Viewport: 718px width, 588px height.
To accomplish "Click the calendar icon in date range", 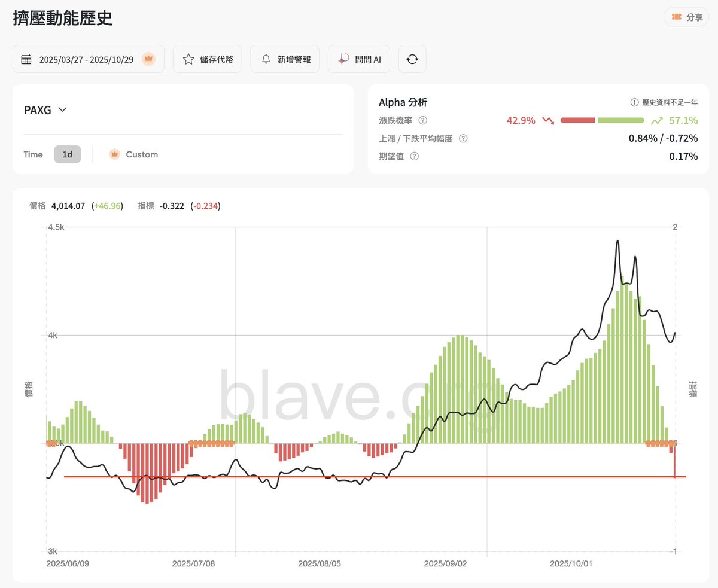I will (26, 59).
